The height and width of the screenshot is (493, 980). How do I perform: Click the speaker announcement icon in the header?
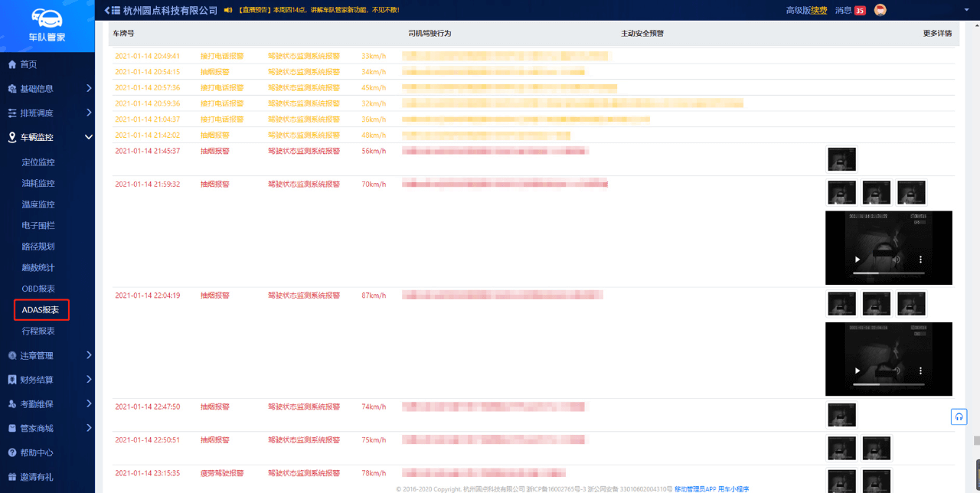point(227,11)
